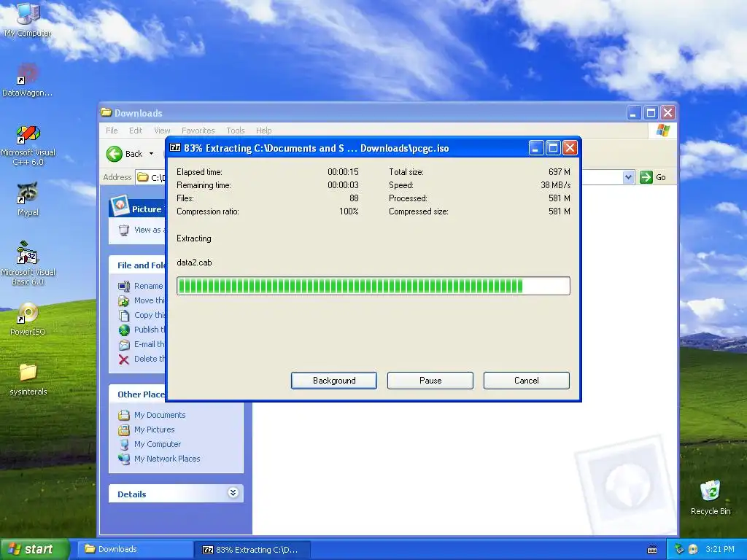Viewport: 747px width, 560px height.
Task: Click the 7z icon in extraction dialog title
Action: (175, 147)
